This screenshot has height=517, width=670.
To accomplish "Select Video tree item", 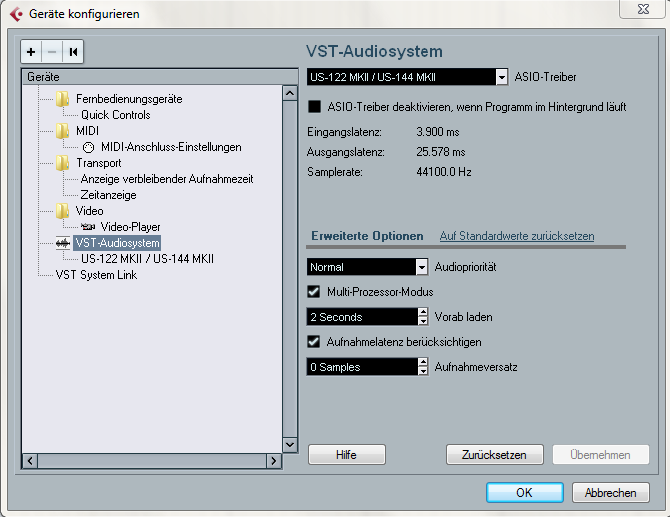I will click(x=89, y=211).
